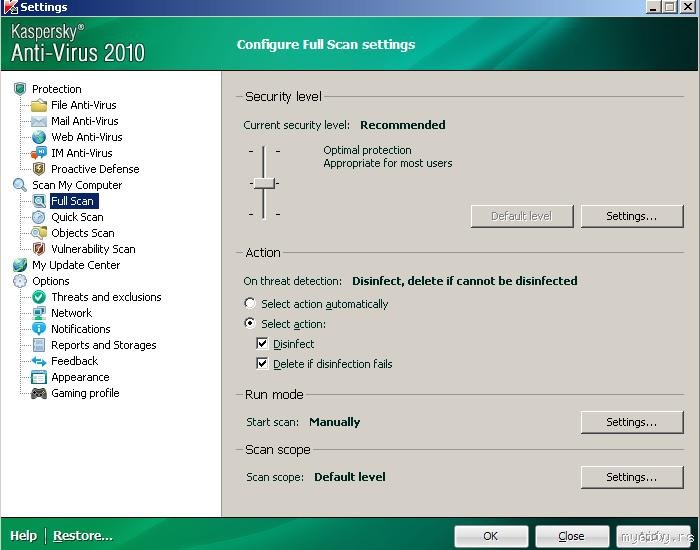Image resolution: width=700 pixels, height=550 pixels.
Task: Open the Options section
Action: point(50,281)
